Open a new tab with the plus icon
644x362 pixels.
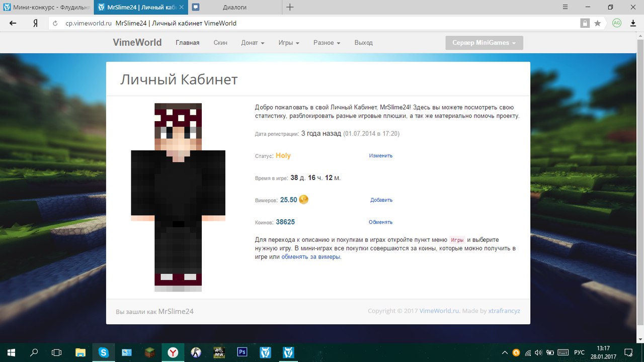tap(290, 7)
